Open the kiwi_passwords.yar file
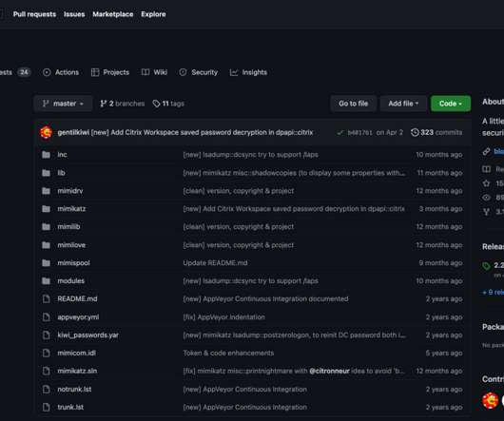The width and height of the screenshot is (504, 421). [87, 335]
